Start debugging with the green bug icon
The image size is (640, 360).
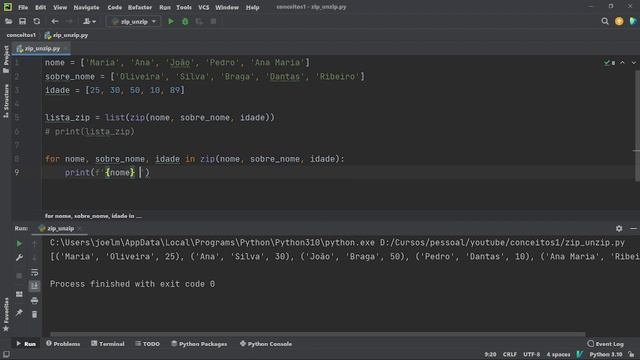(185, 21)
